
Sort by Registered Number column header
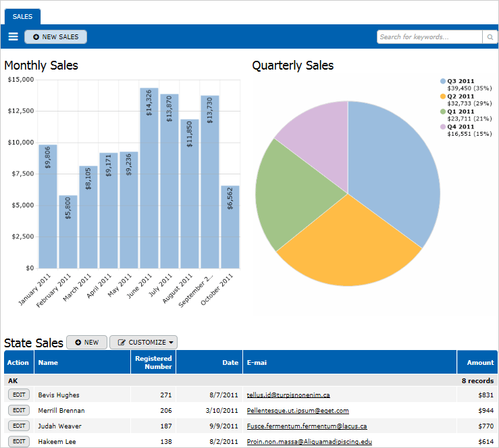click(153, 362)
